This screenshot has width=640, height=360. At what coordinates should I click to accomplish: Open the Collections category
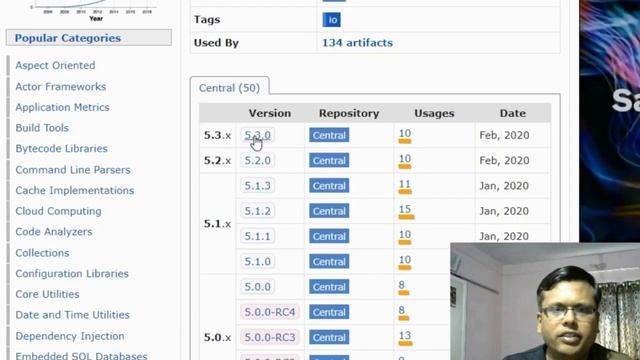(42, 253)
